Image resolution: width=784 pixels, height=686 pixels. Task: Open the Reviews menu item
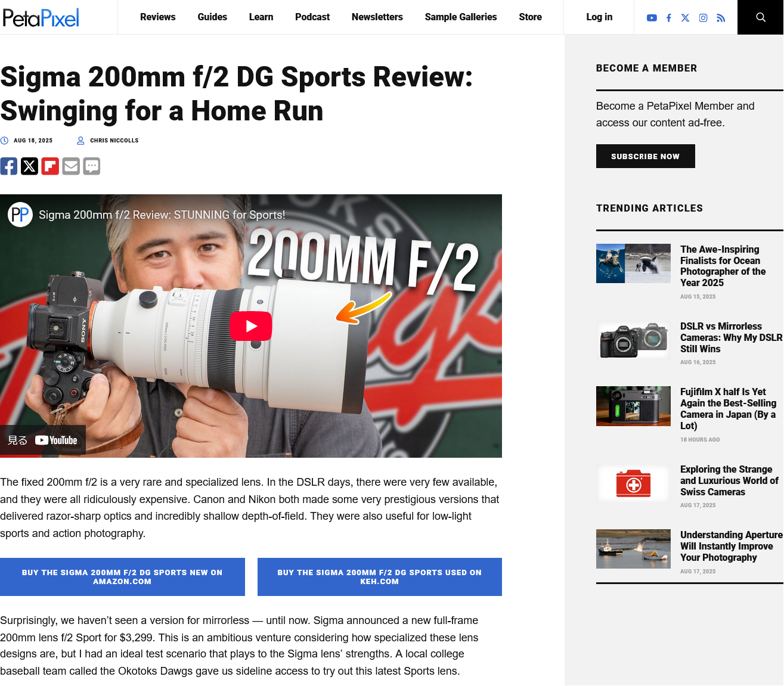[158, 17]
